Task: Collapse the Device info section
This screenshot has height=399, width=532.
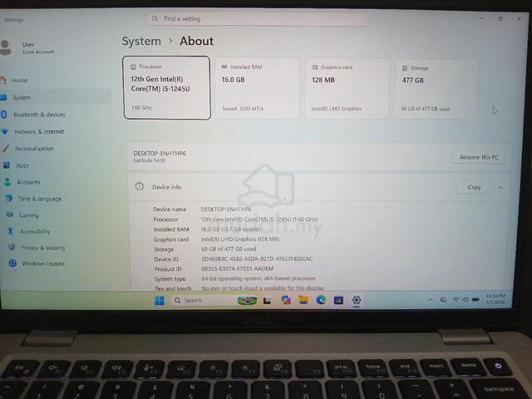Action: pyautogui.click(x=501, y=188)
